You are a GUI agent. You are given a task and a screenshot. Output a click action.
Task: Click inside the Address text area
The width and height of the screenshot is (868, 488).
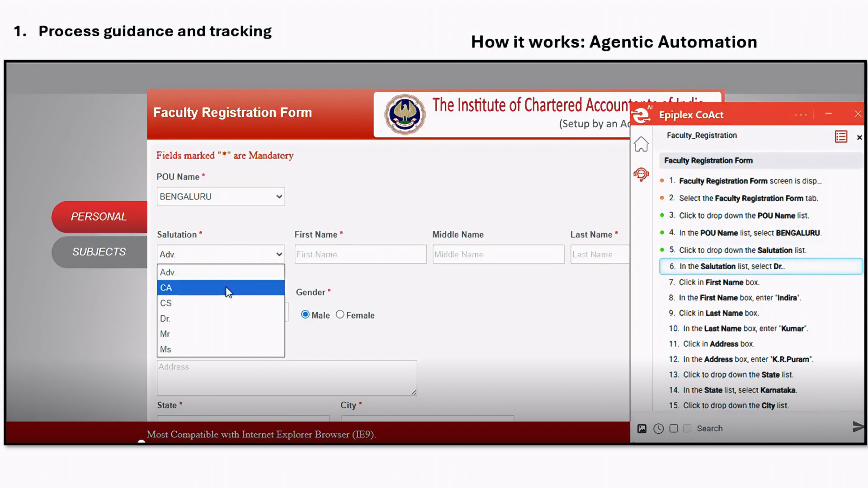point(287,378)
